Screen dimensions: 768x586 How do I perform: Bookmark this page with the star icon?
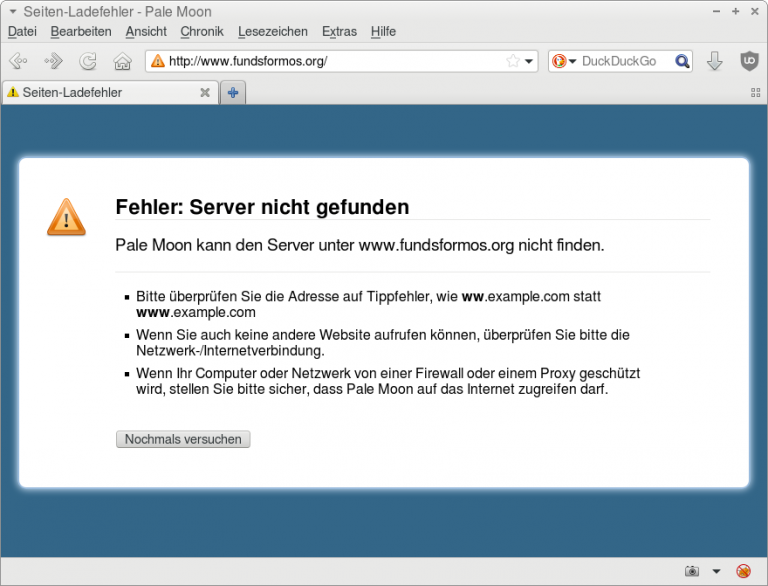pyautogui.click(x=513, y=61)
